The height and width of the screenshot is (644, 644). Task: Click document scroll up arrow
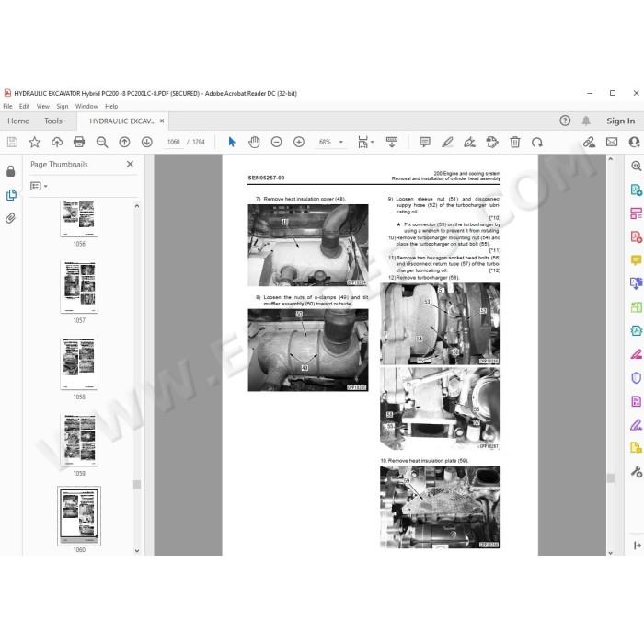pos(611,159)
